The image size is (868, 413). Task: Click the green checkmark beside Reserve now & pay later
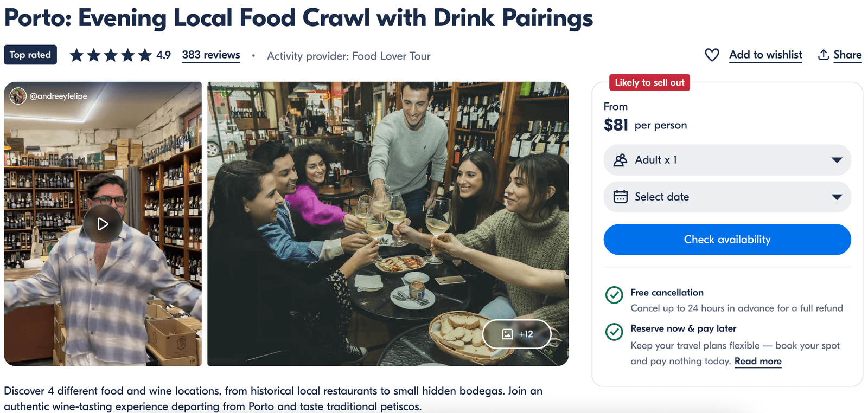[x=614, y=333]
